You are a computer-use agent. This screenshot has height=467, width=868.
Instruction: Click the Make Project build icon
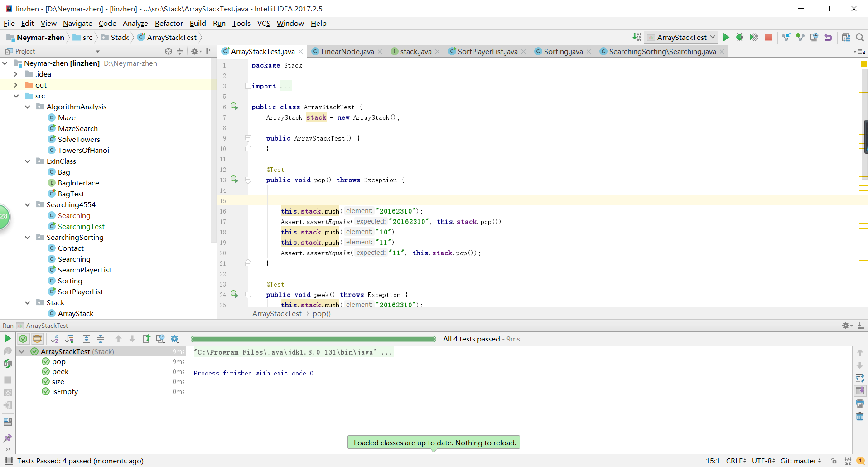637,37
